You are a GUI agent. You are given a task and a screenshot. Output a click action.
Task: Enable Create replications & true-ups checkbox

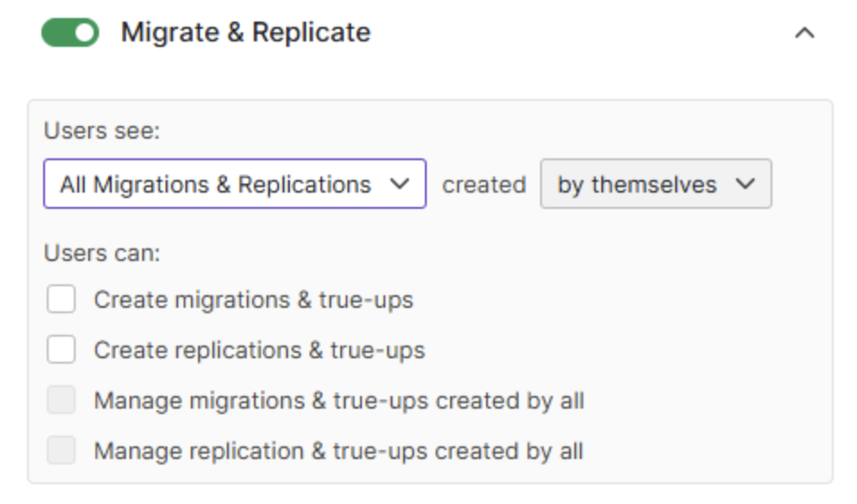(x=61, y=349)
